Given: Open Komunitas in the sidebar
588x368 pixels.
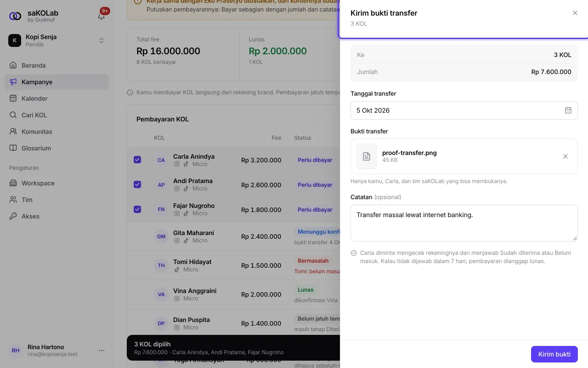Looking at the screenshot, I should [57, 132].
